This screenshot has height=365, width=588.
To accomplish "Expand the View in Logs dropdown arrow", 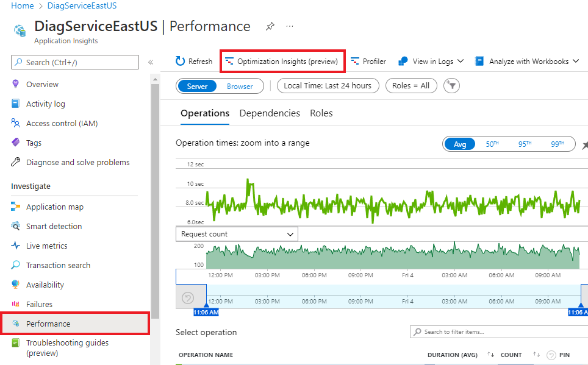I will [461, 61].
